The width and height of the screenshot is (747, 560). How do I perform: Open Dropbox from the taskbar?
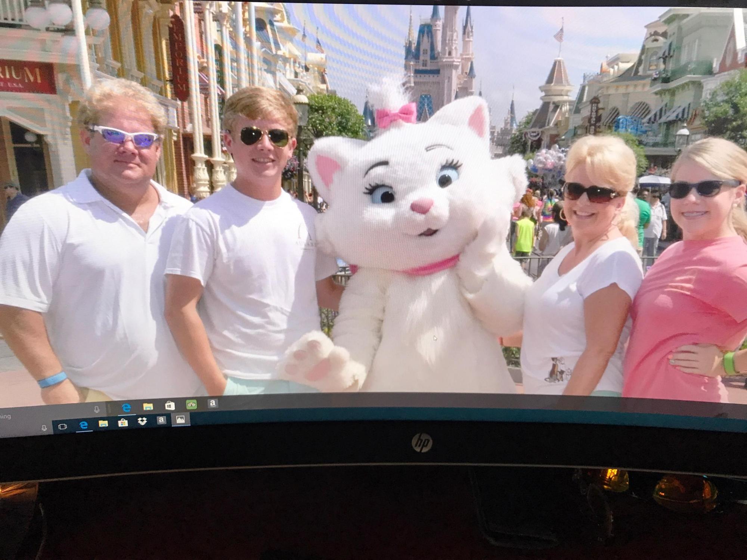pyautogui.click(x=142, y=421)
